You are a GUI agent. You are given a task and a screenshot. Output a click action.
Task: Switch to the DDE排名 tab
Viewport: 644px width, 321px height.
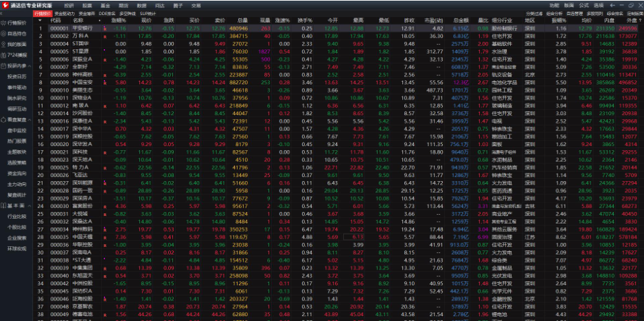107,13
